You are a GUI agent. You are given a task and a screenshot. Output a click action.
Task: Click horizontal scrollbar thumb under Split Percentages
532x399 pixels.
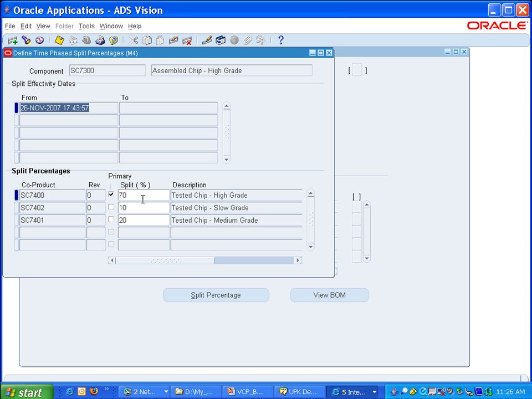click(x=165, y=260)
